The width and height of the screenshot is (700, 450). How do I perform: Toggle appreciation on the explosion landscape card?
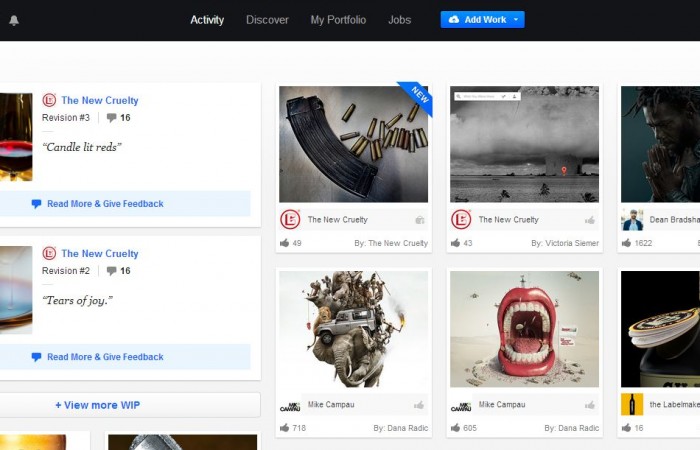tap(590, 220)
